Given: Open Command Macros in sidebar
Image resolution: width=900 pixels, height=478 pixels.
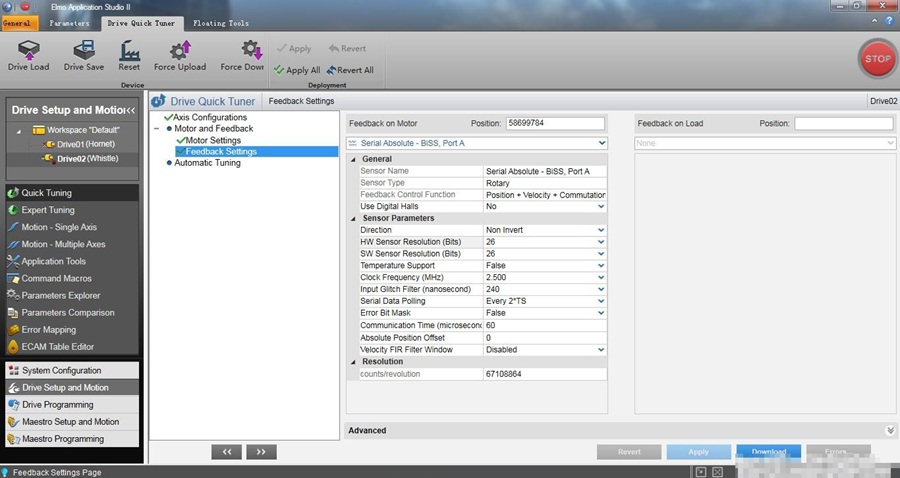Looking at the screenshot, I should (x=55, y=278).
